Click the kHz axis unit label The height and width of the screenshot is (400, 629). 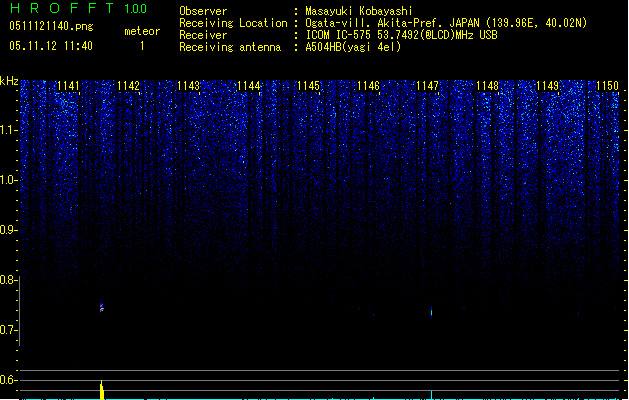click(9, 81)
